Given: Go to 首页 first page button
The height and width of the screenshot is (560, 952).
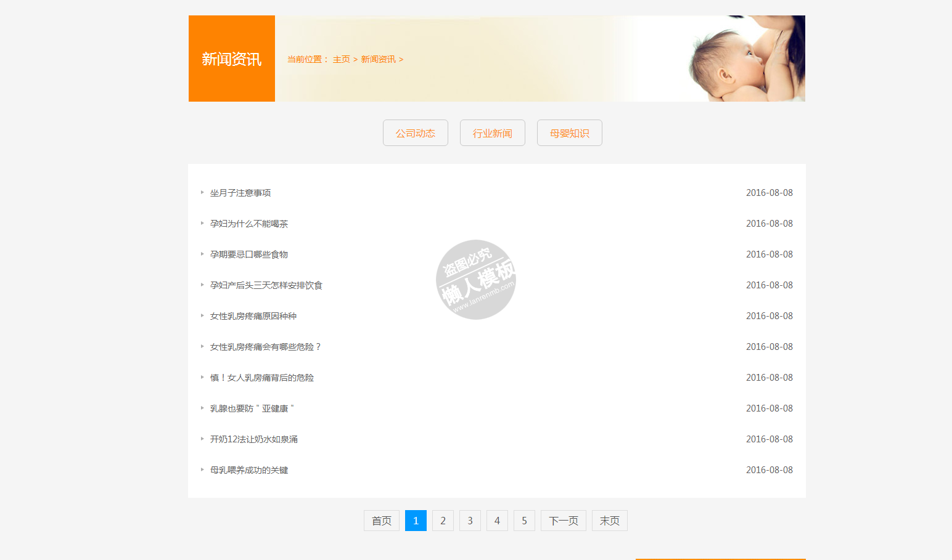Looking at the screenshot, I should pyautogui.click(x=381, y=521).
